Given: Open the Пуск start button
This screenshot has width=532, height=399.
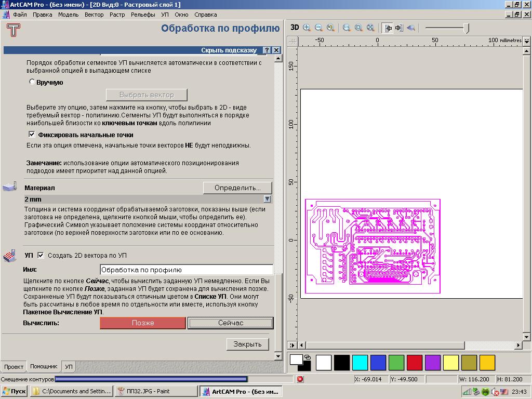Looking at the screenshot, I should point(15,391).
